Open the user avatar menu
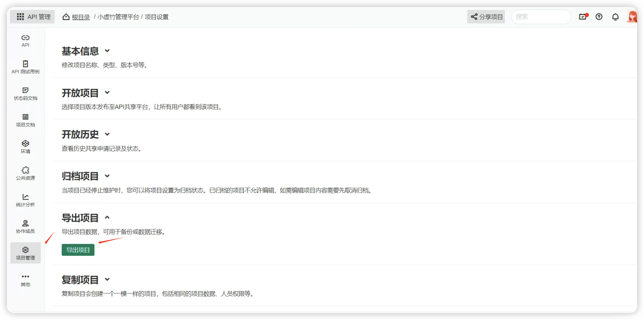The width and height of the screenshot is (644, 320). [632, 17]
